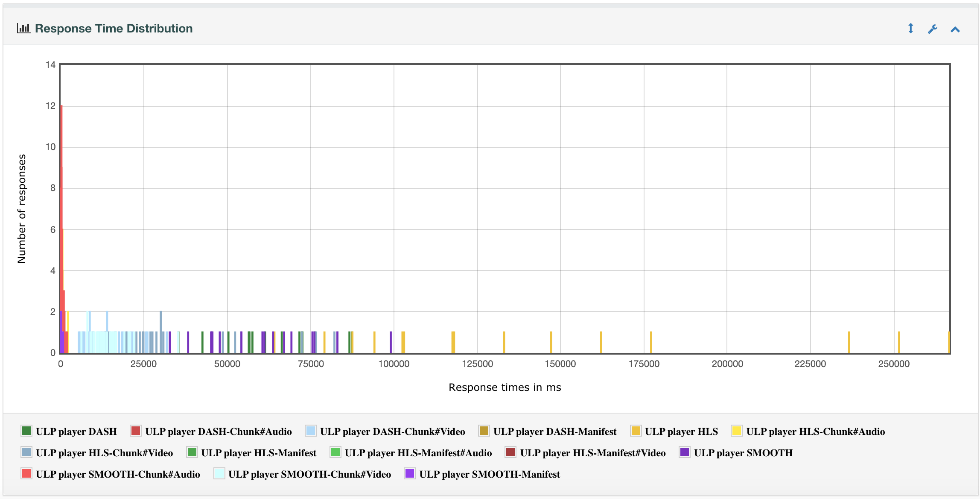The width and height of the screenshot is (980, 499).
Task: Toggle ULP player DASH-Chunk#Video legend swatch
Action: [311, 431]
